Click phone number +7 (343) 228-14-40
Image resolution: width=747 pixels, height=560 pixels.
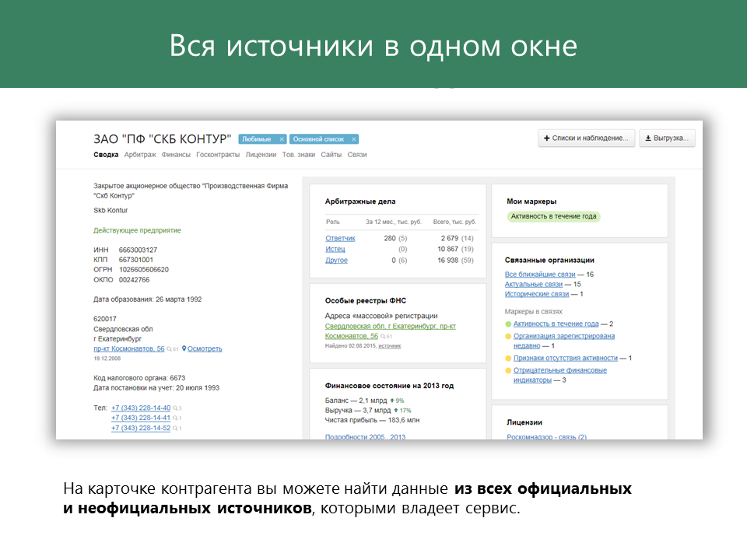pyautogui.click(x=141, y=408)
